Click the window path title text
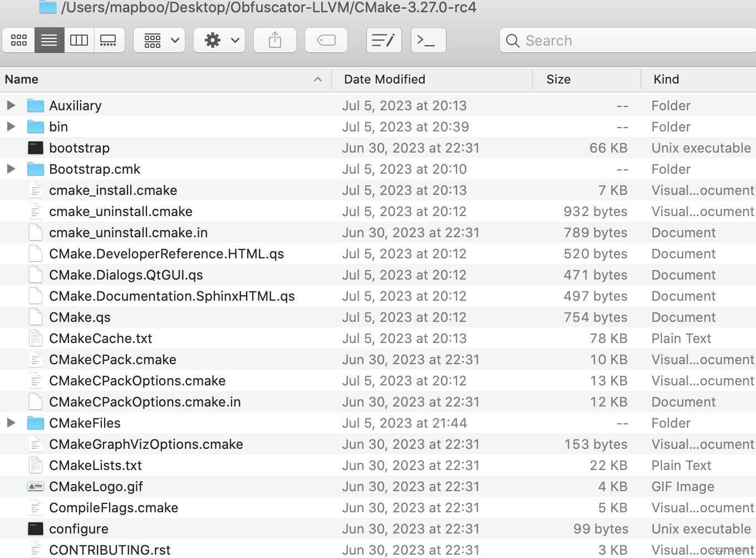The width and height of the screenshot is (756, 558). coord(268,7)
